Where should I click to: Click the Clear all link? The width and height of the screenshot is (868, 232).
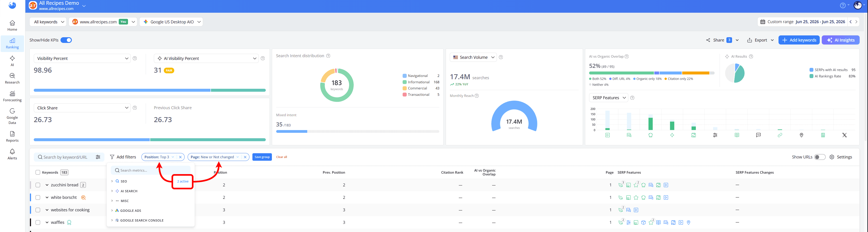coord(281,157)
